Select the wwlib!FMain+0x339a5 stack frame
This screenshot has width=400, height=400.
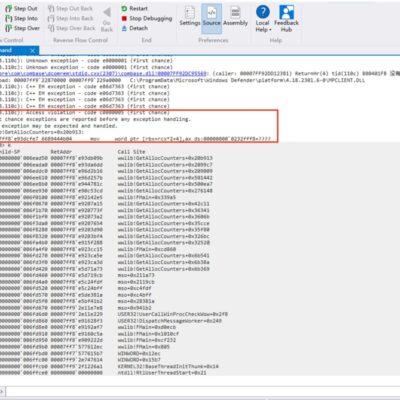click(x=147, y=197)
